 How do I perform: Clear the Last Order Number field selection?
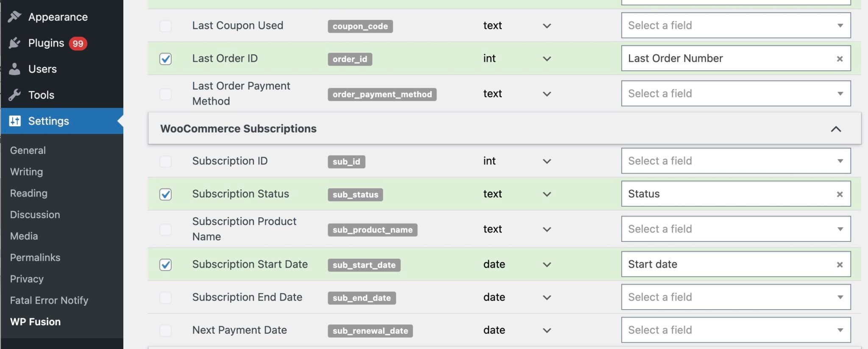(x=839, y=59)
